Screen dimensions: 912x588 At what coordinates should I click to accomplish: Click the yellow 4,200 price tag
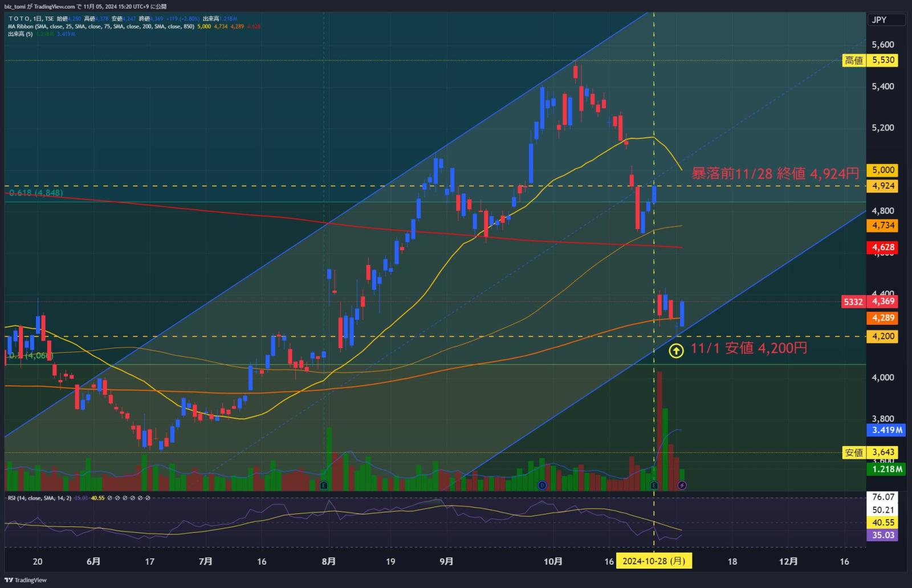pos(882,337)
